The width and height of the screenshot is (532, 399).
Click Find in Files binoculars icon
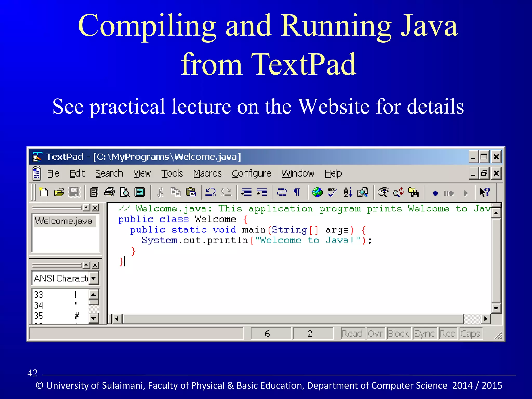click(414, 192)
